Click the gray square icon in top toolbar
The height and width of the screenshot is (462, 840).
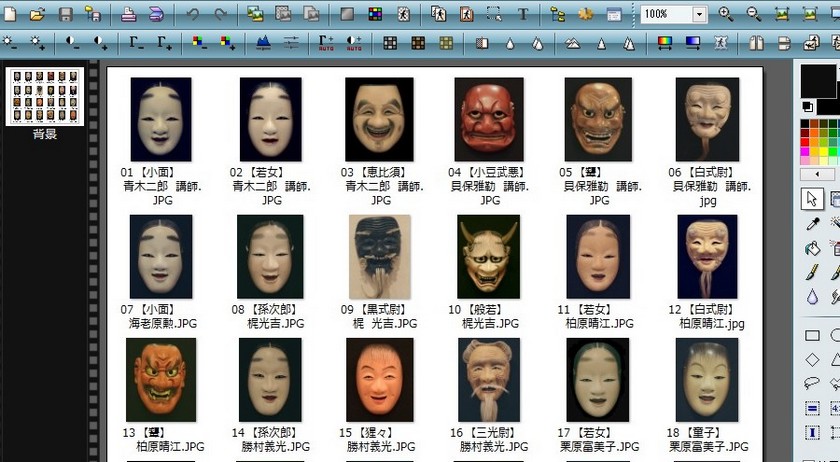347,14
